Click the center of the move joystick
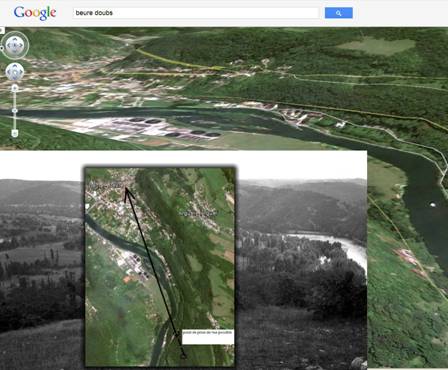Image resolution: width=448 pixels, height=370 pixels. click(14, 72)
